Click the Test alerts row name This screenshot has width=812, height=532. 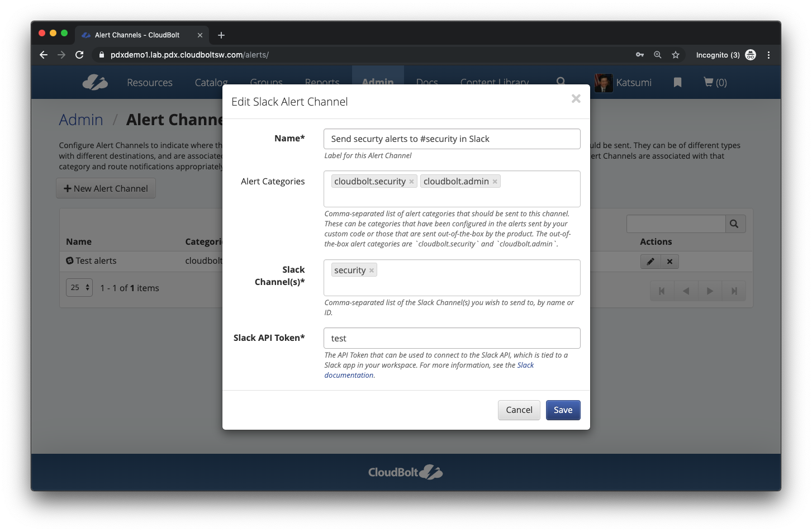(x=96, y=261)
